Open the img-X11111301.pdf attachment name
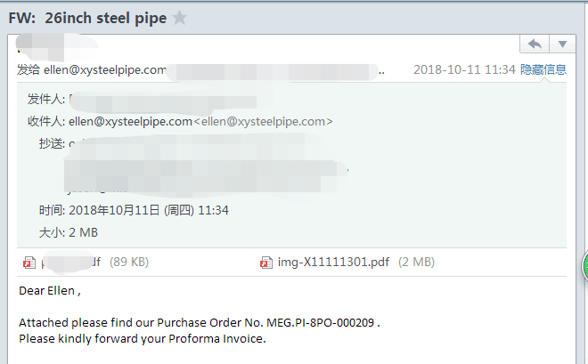 [333, 263]
